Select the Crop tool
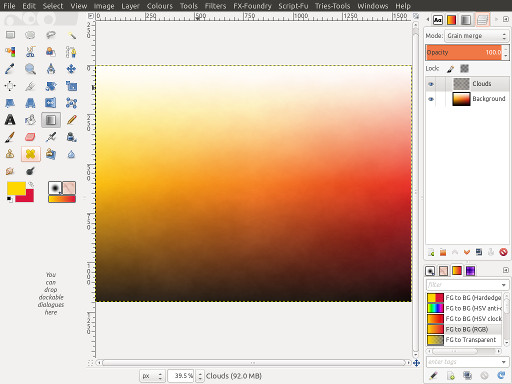Image resolution: width=512 pixels, height=384 pixels. pyautogui.click(x=30, y=86)
